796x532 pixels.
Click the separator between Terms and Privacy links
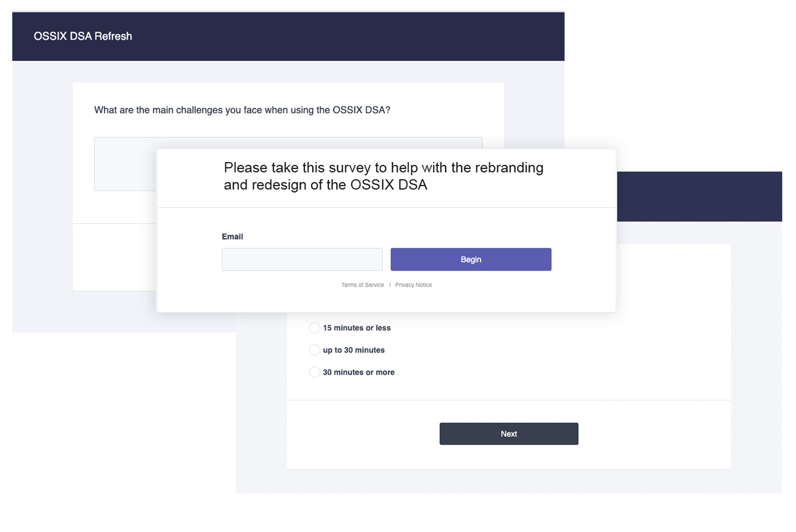(x=390, y=285)
